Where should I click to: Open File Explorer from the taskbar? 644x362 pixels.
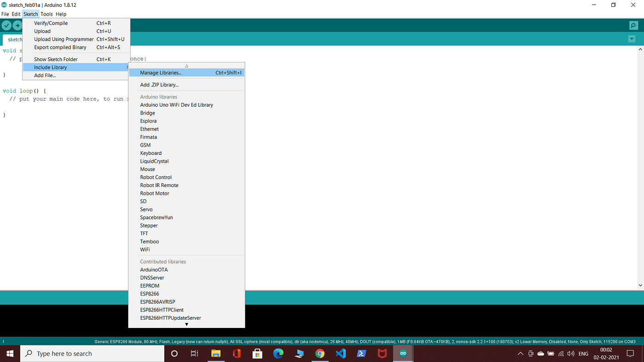[x=216, y=353]
